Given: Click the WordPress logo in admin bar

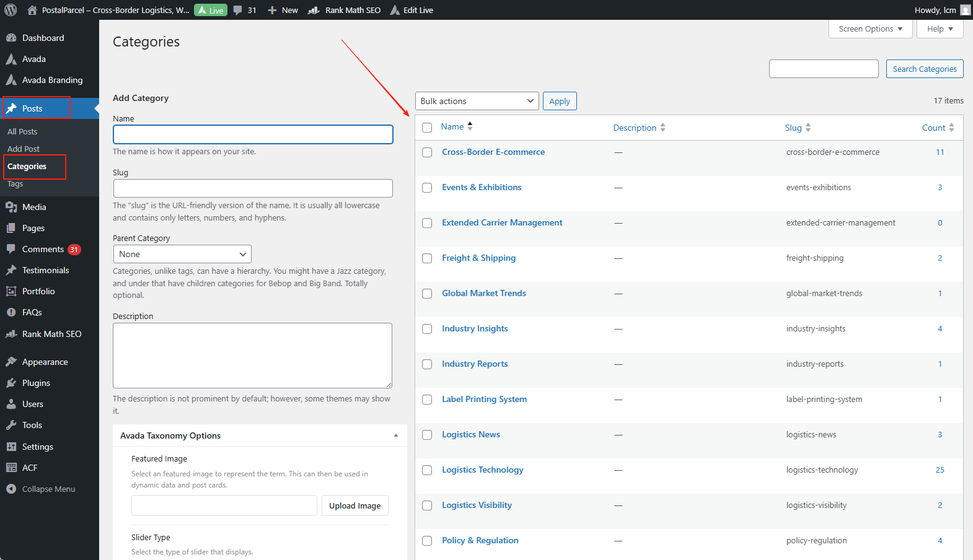Looking at the screenshot, I should click(x=11, y=10).
